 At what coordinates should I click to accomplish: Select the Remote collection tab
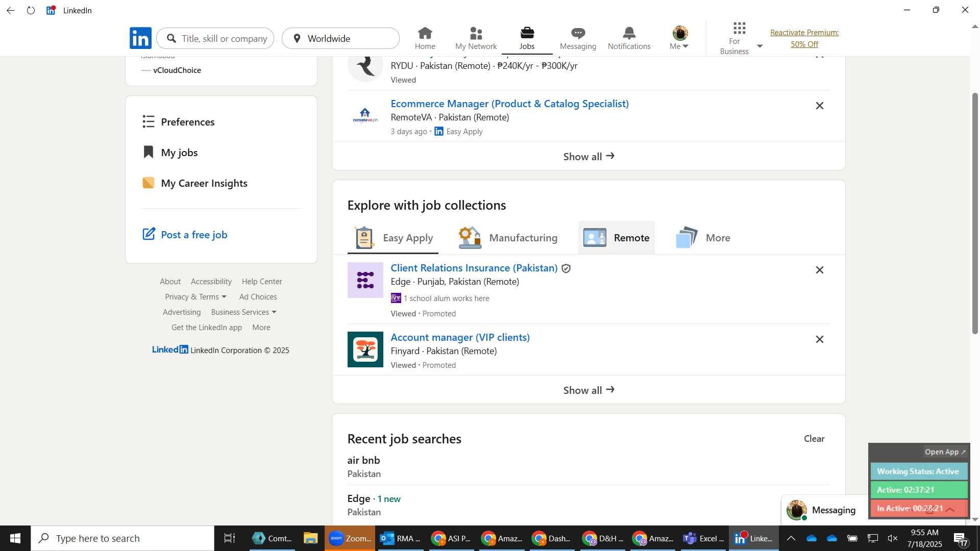[x=617, y=238]
